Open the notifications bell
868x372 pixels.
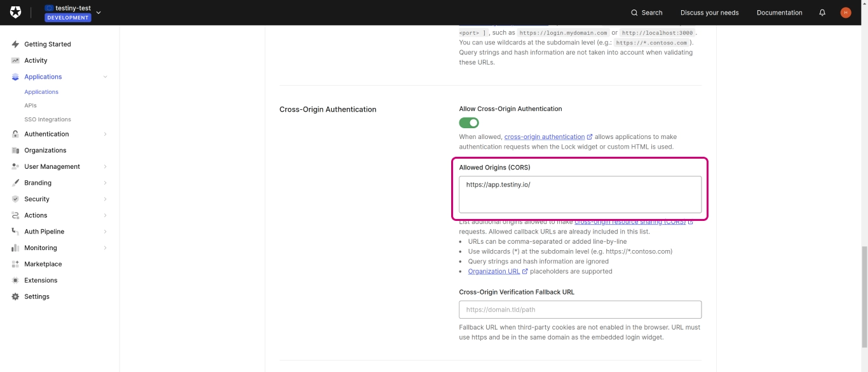click(822, 13)
